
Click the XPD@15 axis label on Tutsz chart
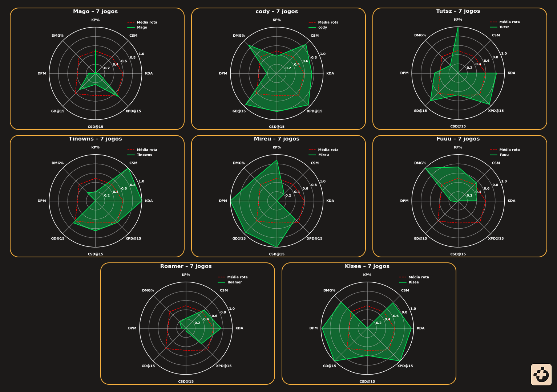[496, 111]
